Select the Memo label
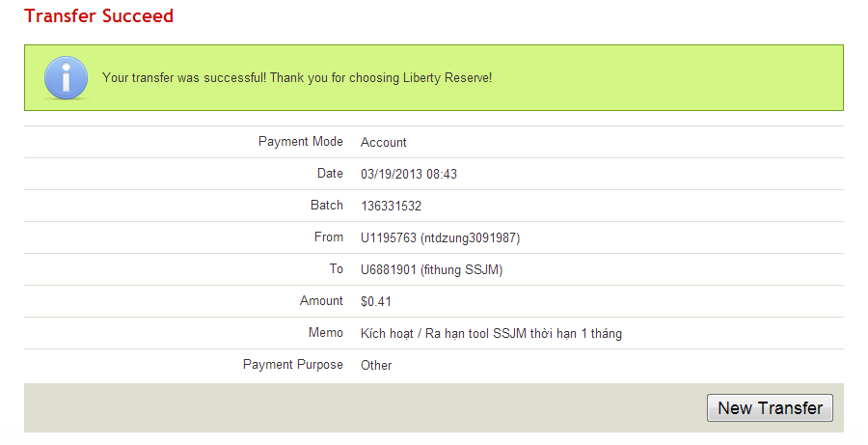The width and height of the screenshot is (868, 445). [x=326, y=333]
